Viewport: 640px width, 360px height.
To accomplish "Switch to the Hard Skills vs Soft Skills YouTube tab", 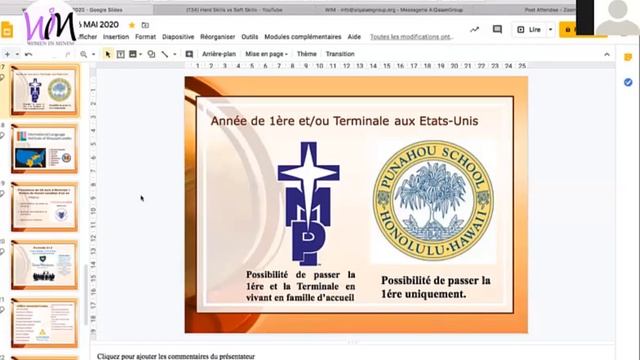I will 234,9.
